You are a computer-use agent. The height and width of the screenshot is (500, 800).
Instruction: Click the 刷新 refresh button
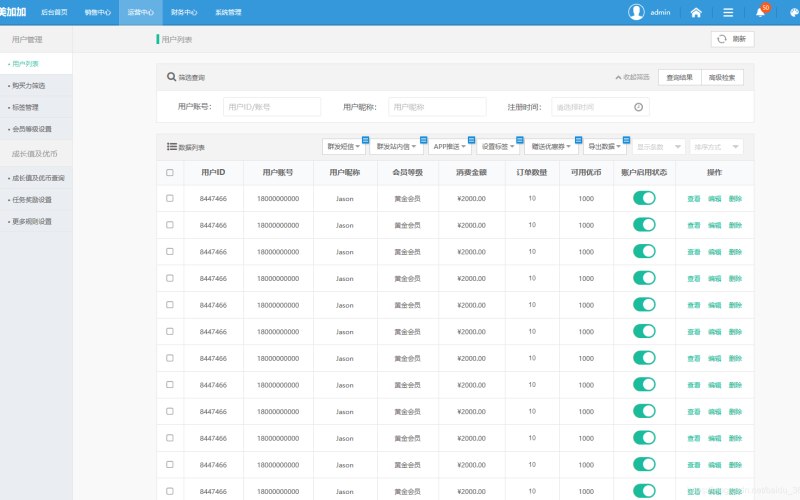click(732, 39)
